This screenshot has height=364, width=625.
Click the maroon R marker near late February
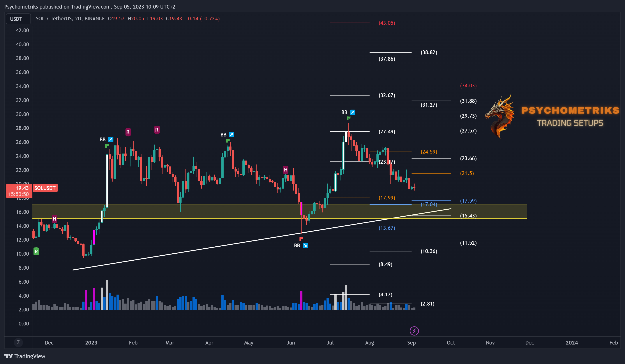point(157,129)
